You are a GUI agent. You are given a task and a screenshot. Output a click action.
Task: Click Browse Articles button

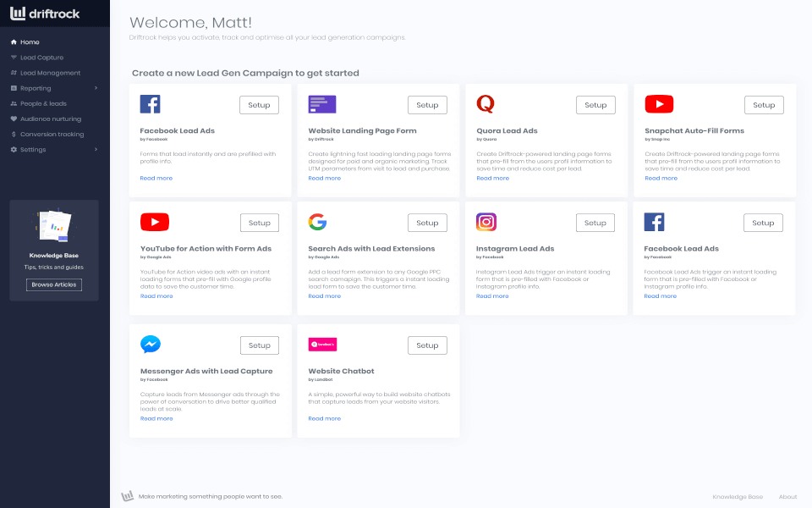coord(54,284)
